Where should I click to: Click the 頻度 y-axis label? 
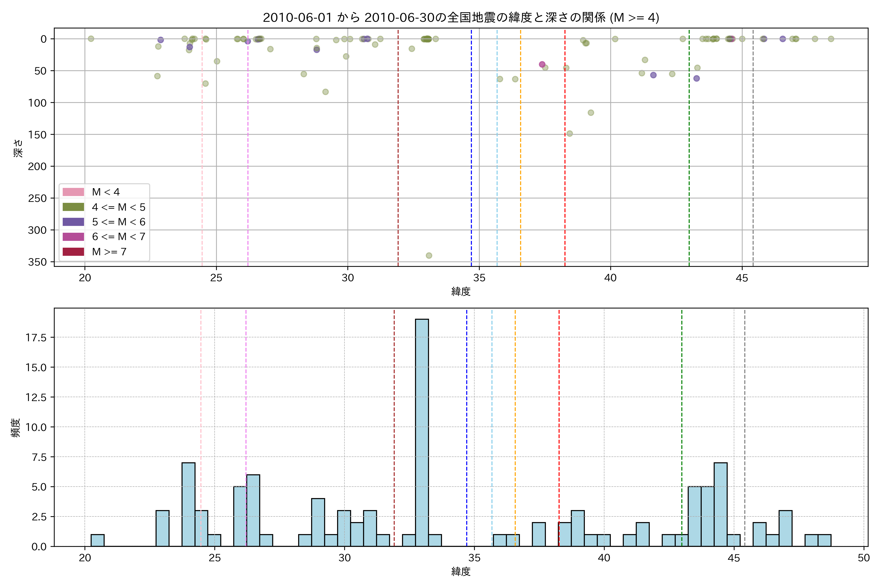tap(16, 428)
